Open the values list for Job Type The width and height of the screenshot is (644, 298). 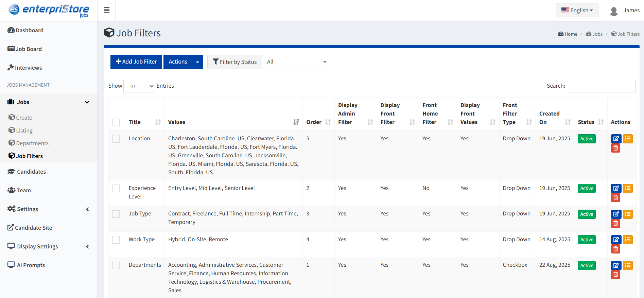click(628, 214)
